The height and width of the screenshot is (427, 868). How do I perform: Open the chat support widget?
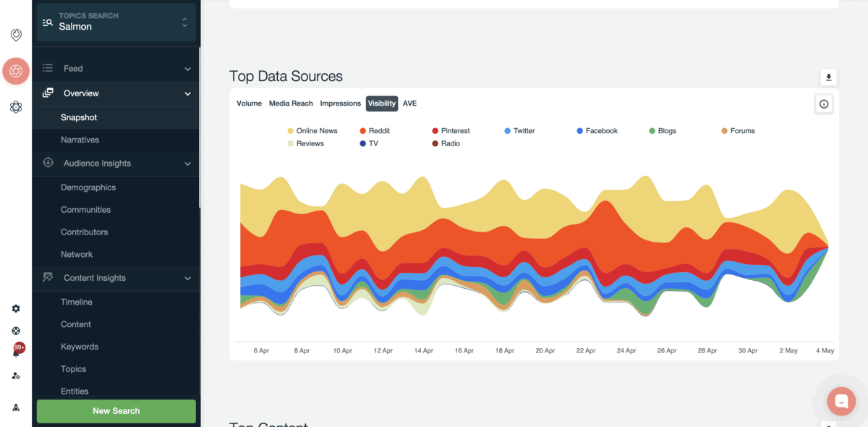(841, 400)
